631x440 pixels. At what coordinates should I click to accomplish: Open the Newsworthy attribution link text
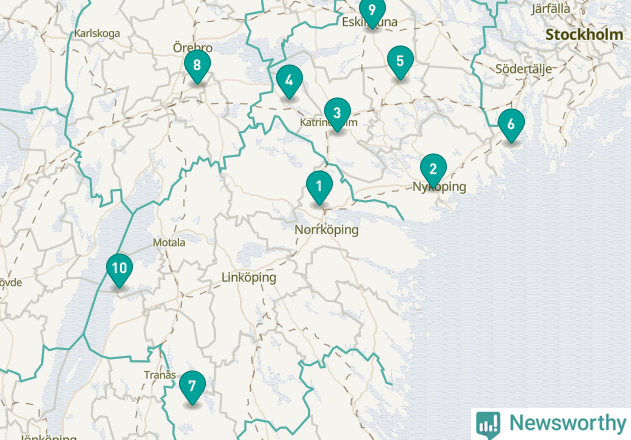(x=568, y=423)
